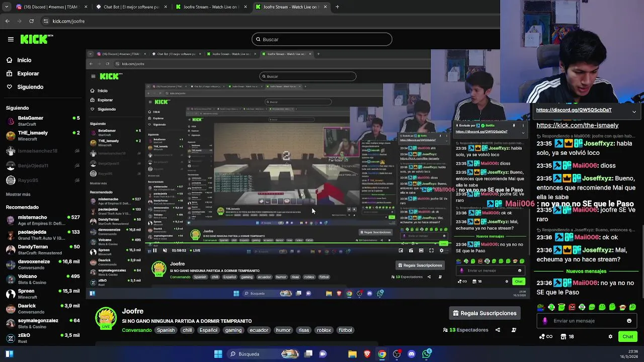Viewport: 644px width, 362px height.
Task: Reload the page with the refresh icon
Action: point(31,21)
